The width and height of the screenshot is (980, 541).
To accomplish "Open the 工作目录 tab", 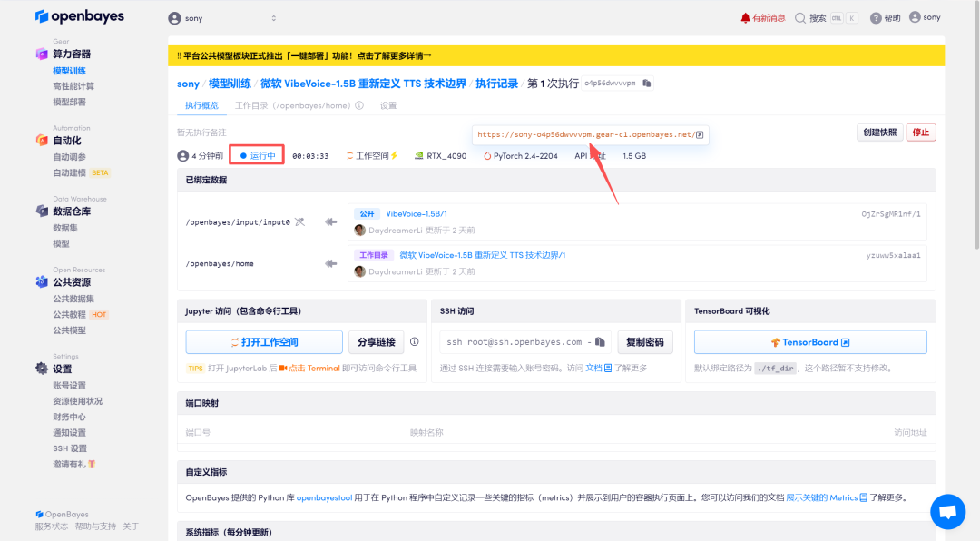I will 292,105.
